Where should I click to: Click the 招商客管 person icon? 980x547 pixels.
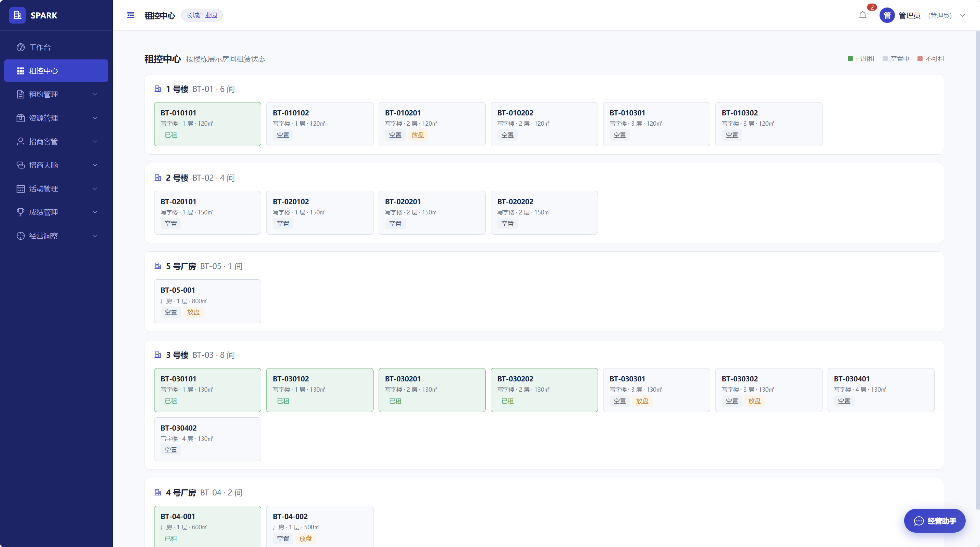coord(21,141)
